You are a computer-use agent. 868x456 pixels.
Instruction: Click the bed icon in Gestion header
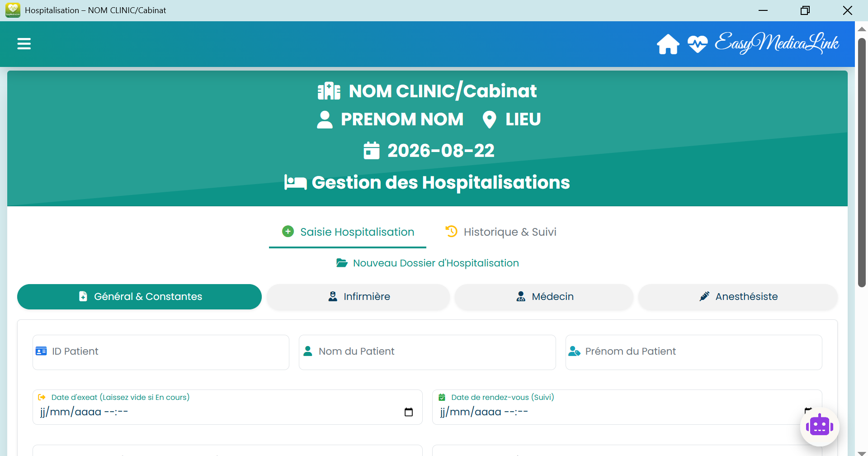pos(296,182)
